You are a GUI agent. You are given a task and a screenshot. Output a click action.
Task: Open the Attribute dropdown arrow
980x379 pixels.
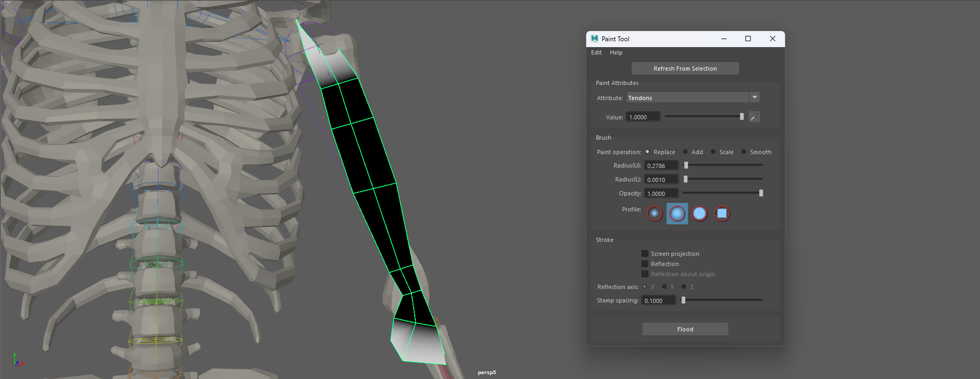[x=754, y=97]
